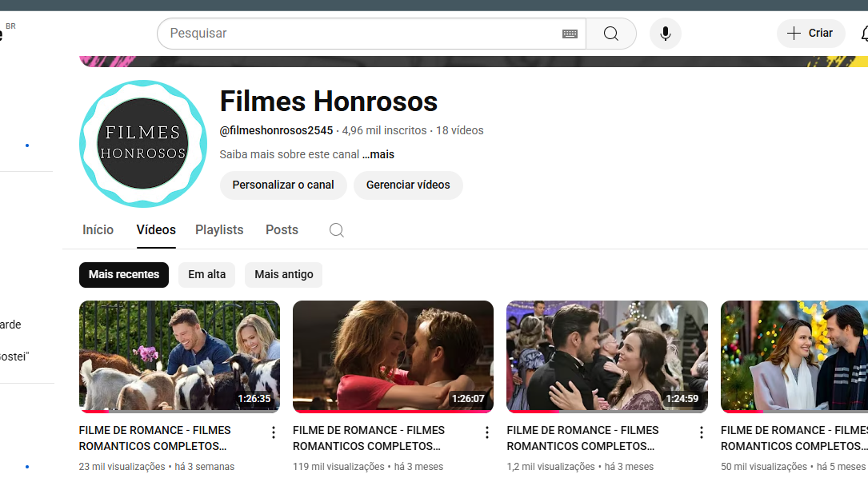Go to the Posts tab
868x482 pixels.
click(x=282, y=229)
